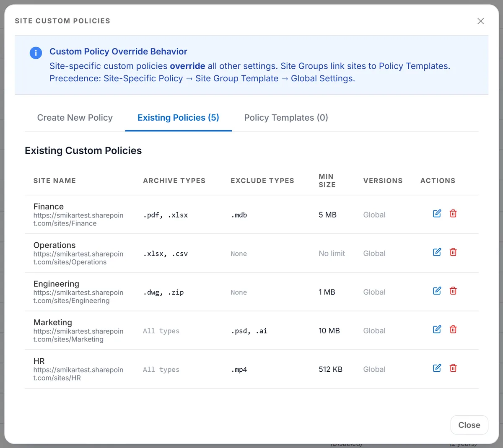Click 'All types' in the Marketing row
Viewport: 503px width, 448px height.
point(161,331)
